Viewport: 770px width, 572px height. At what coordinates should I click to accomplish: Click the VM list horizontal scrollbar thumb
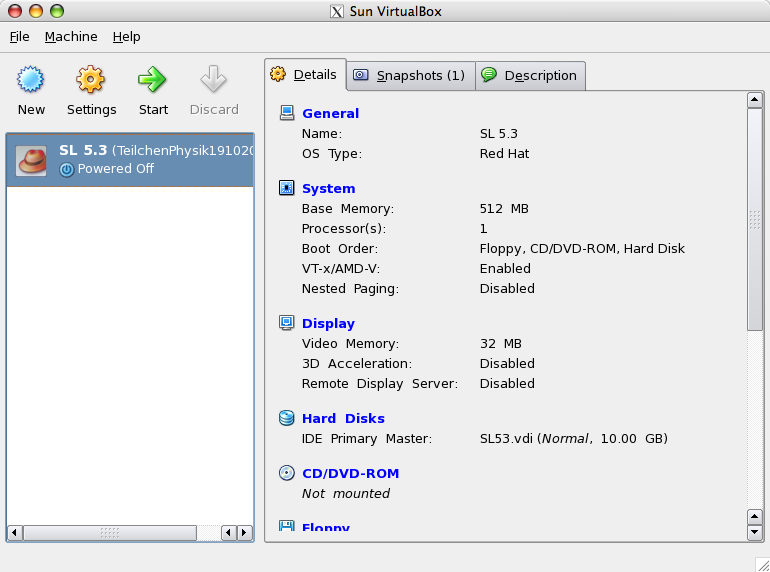[x=110, y=533]
